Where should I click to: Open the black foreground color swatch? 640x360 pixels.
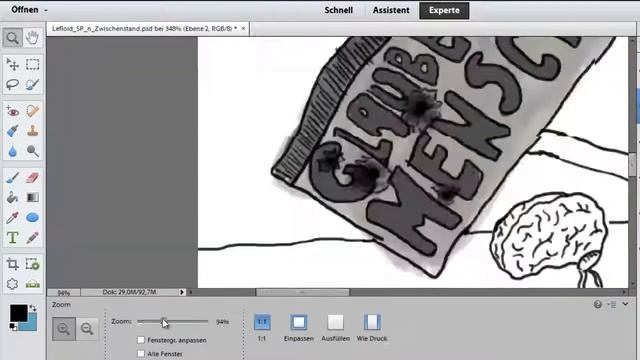(x=18, y=313)
